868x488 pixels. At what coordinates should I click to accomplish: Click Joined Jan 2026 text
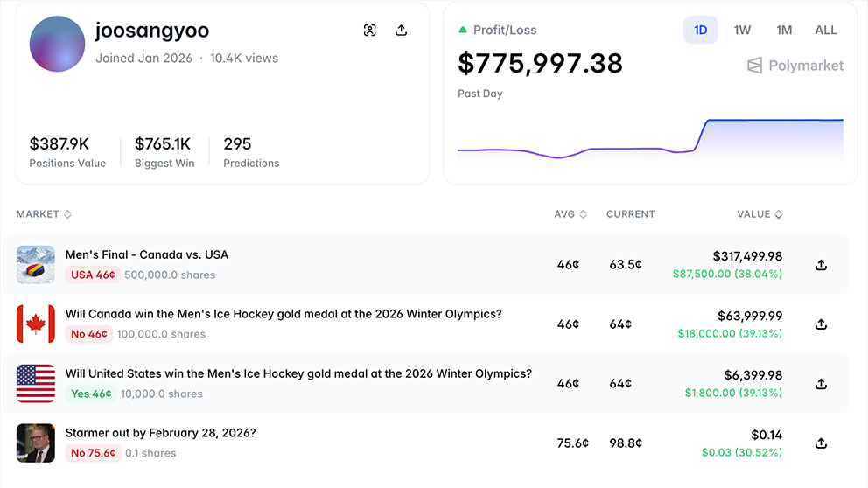click(143, 58)
